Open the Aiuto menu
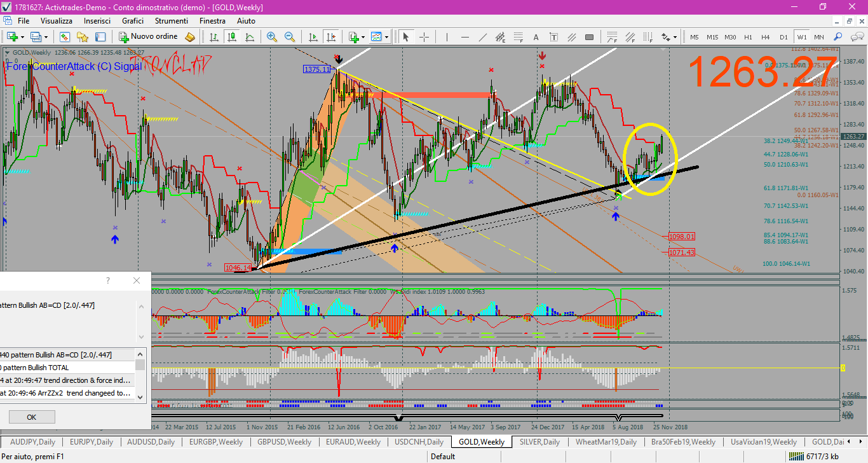 (x=246, y=21)
